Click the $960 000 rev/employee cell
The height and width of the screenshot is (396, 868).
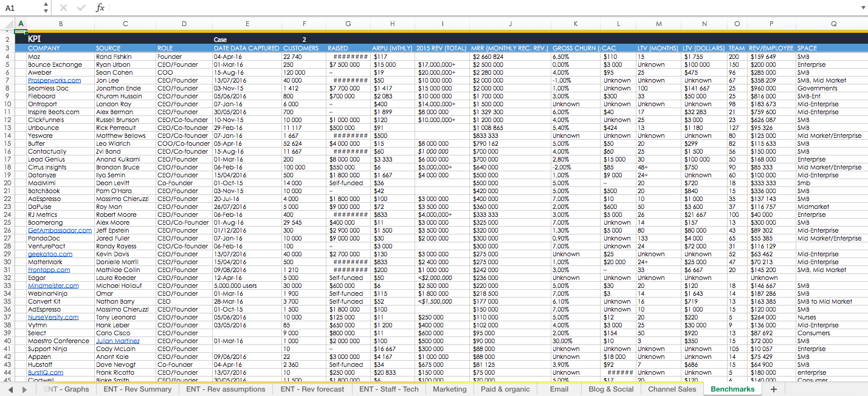tap(772, 88)
